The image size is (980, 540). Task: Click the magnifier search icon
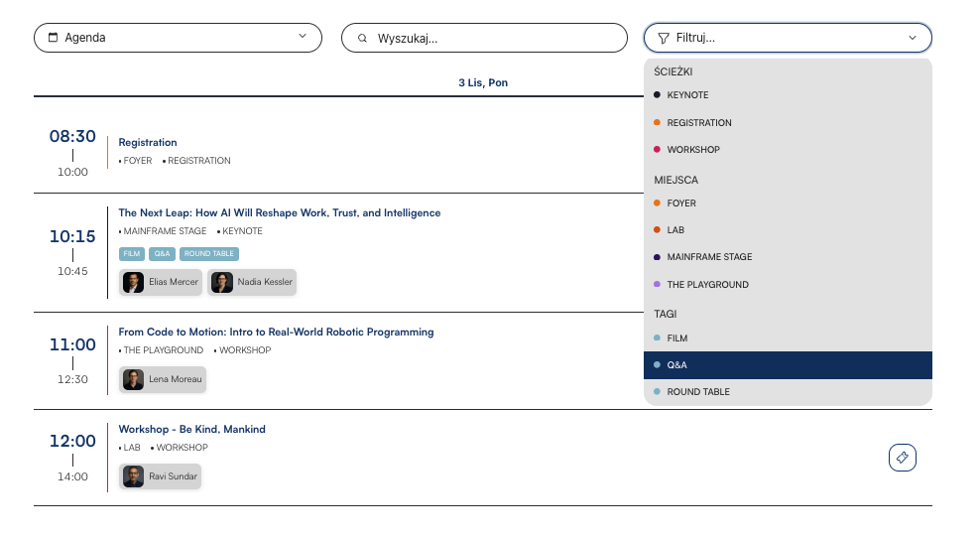coord(362,38)
